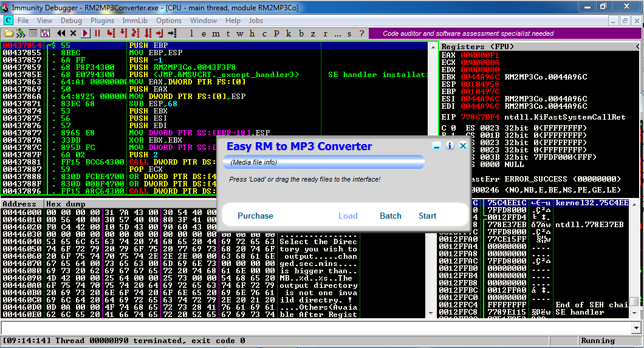Show references via 'r' button
This screenshot has width=644, height=348.
click(325, 33)
